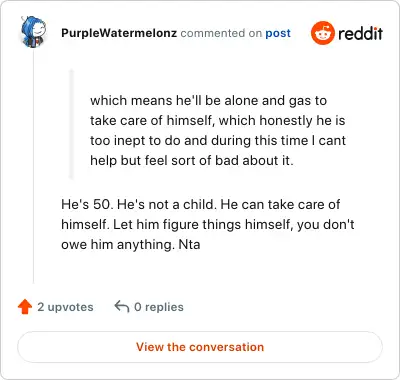Click the View the conversation button
Image resolution: width=400 pixels, height=380 pixels.
200,347
